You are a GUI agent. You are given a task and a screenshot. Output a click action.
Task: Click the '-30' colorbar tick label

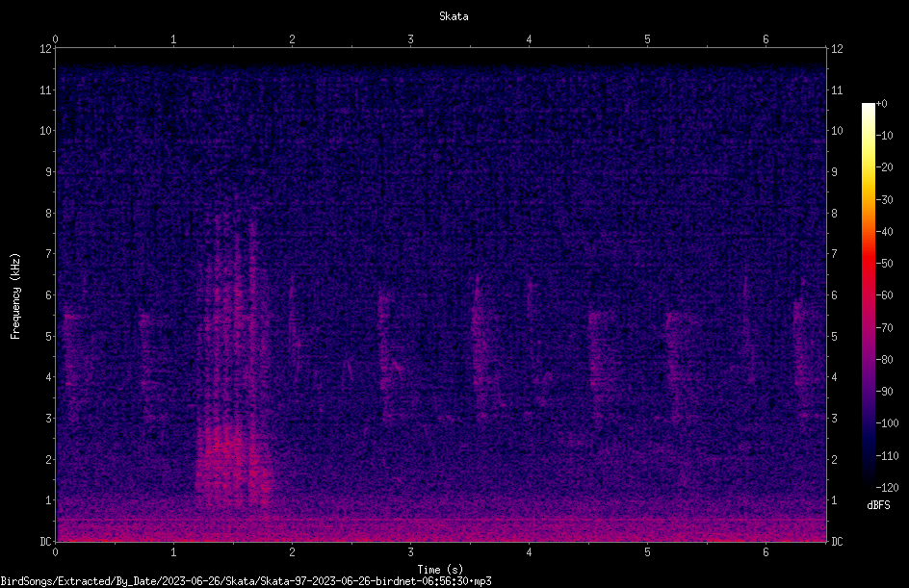coord(884,200)
